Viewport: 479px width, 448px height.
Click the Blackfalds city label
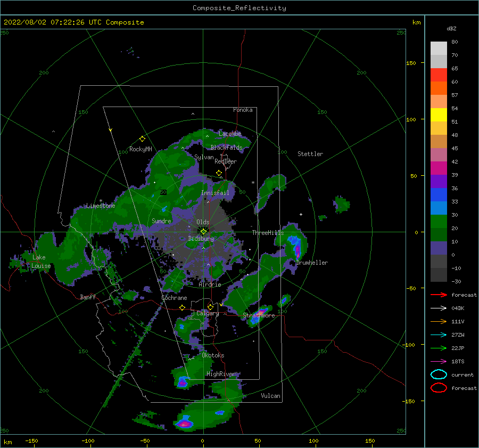point(226,148)
